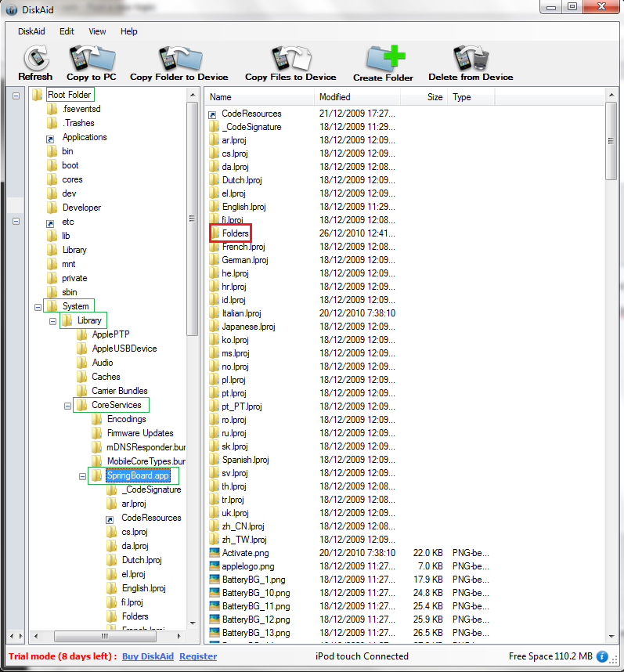Click the folder tree vertical scrollbar thumb
Image resolution: width=624 pixels, height=672 pixels.
coord(193,219)
